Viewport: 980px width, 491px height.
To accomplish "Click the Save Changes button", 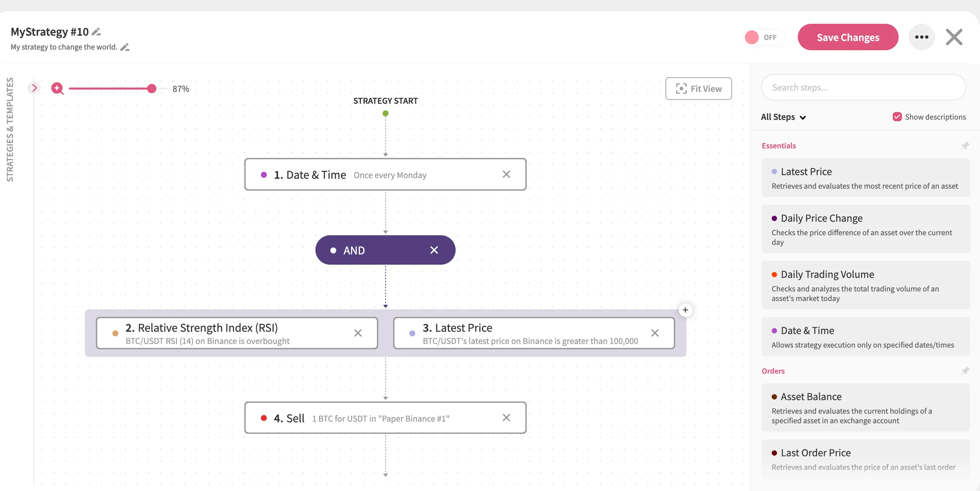I will pyautogui.click(x=848, y=37).
